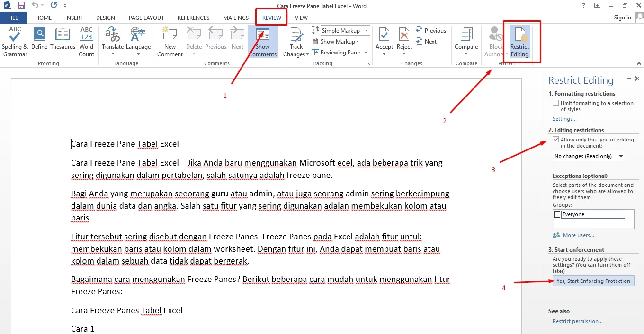Redo the last action

pyautogui.click(x=54, y=6)
